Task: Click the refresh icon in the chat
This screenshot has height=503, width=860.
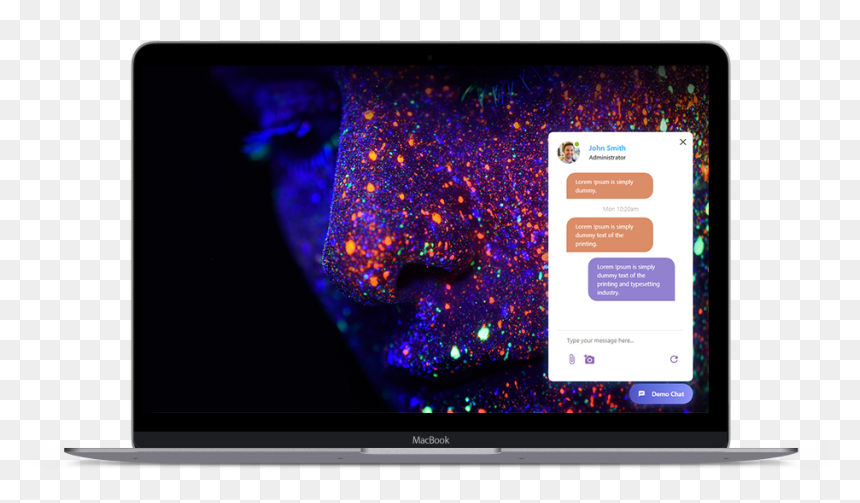Action: 674,359
